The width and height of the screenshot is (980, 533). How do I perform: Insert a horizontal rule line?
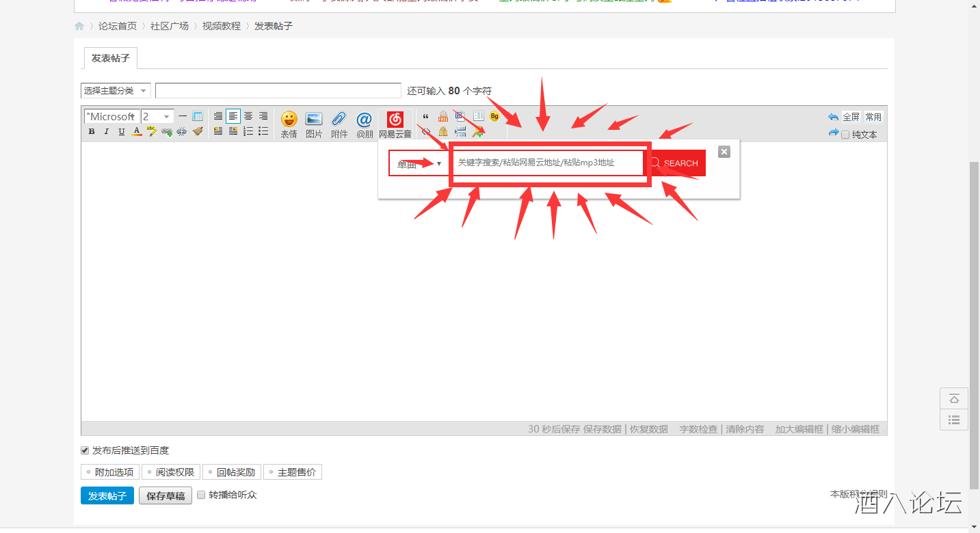coord(183,116)
